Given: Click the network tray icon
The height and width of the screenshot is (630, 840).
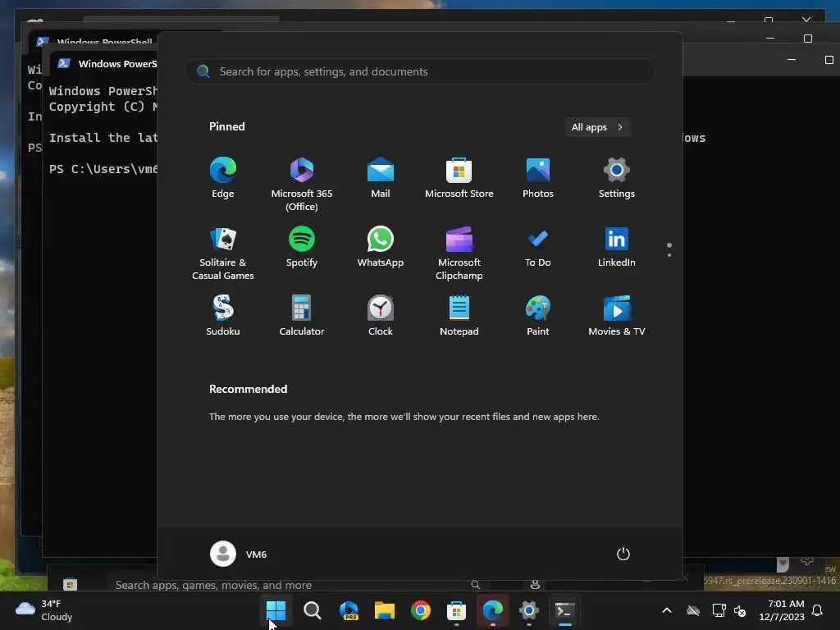Looking at the screenshot, I should click(x=719, y=610).
